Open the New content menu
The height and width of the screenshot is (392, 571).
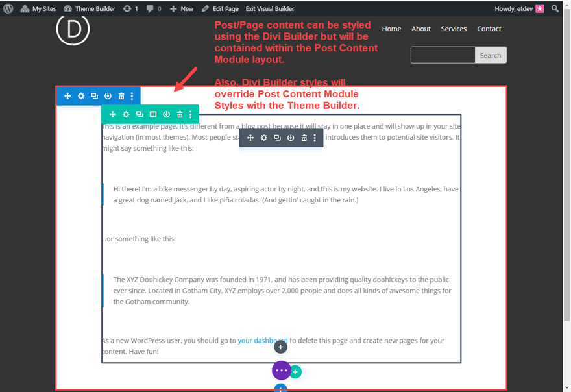(181, 8)
